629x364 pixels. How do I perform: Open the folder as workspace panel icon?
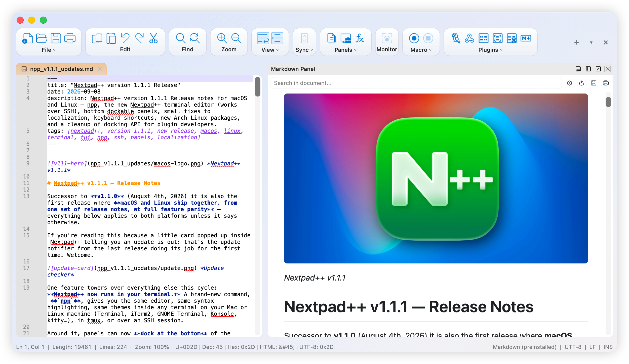point(346,38)
